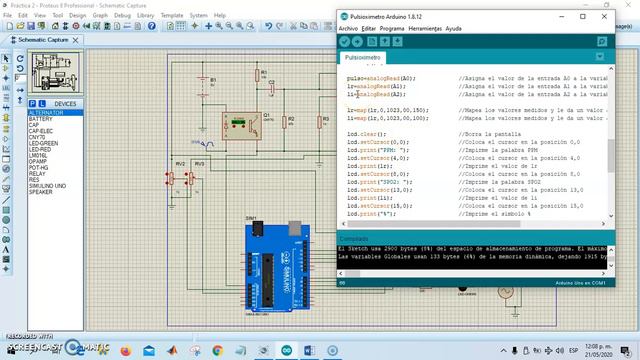The height and width of the screenshot is (360, 640).
Task: Open Chrome from the taskbar
Action: click(x=218, y=351)
